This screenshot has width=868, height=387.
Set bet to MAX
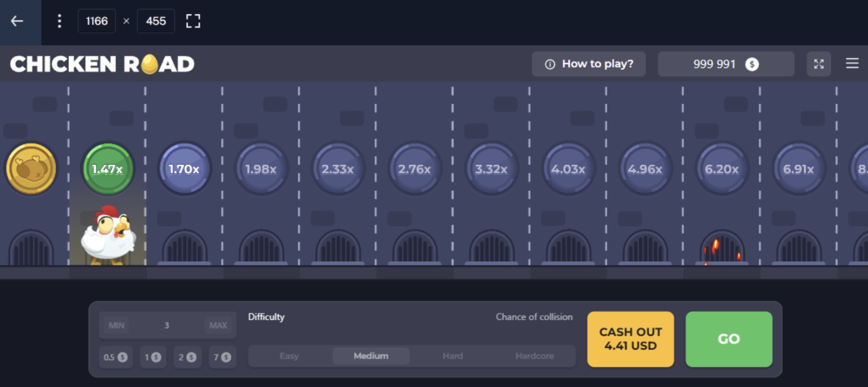(x=218, y=325)
